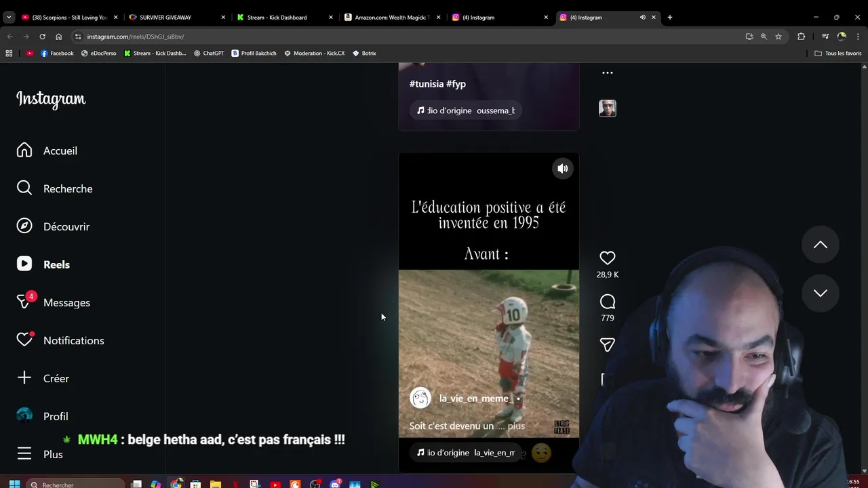868x488 pixels.
Task: Switch to Amazon Wealth Magick tab
Action: pyautogui.click(x=393, y=17)
